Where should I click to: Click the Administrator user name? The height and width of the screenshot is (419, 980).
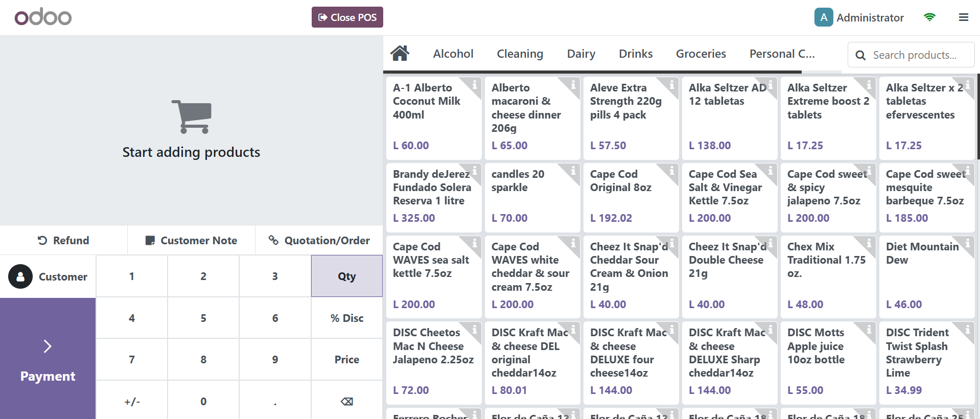pyautogui.click(x=870, y=17)
